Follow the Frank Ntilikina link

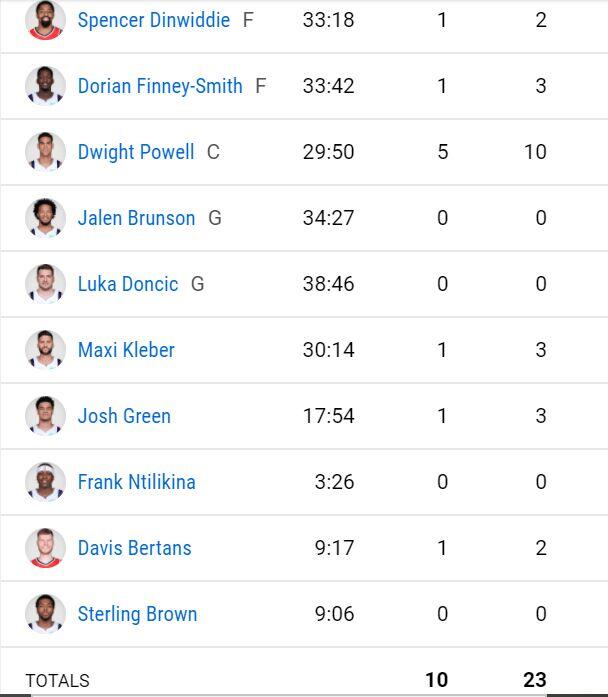136,482
